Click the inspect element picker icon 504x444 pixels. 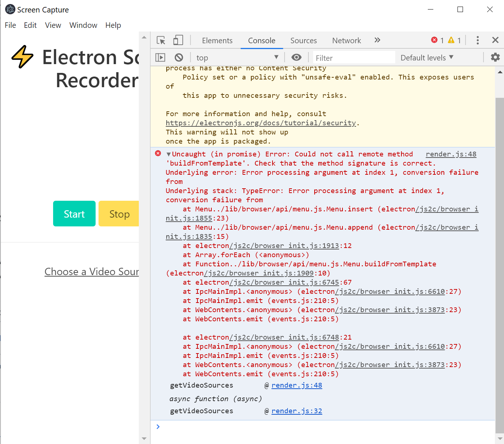[x=161, y=40]
